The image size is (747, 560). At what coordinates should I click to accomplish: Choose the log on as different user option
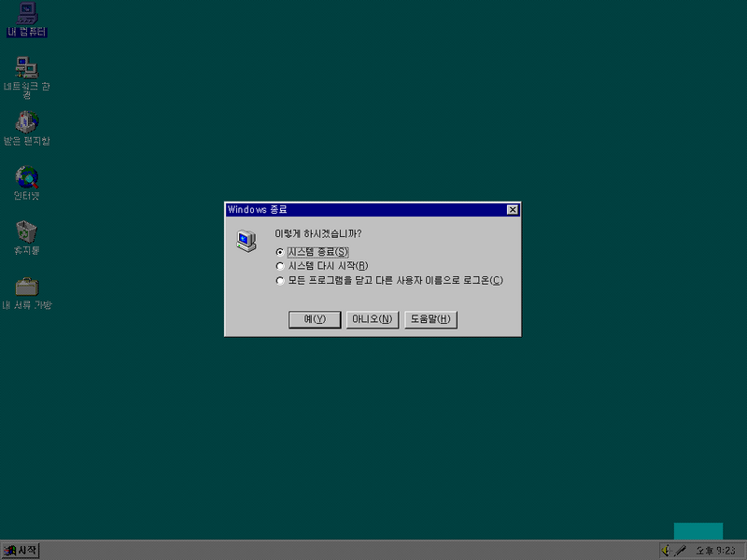coord(389,280)
